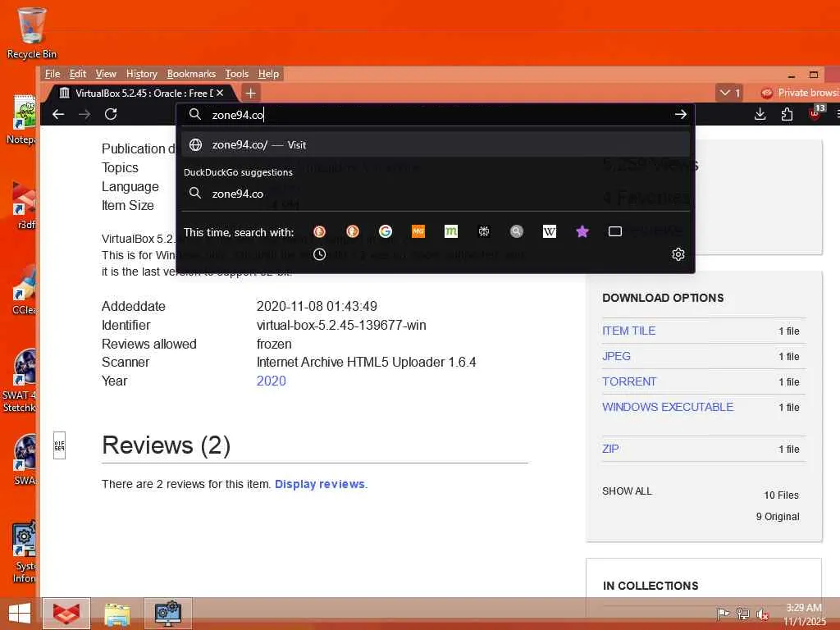Click the muted volume tray icon
This screenshot has width=840, height=630.
click(x=762, y=614)
